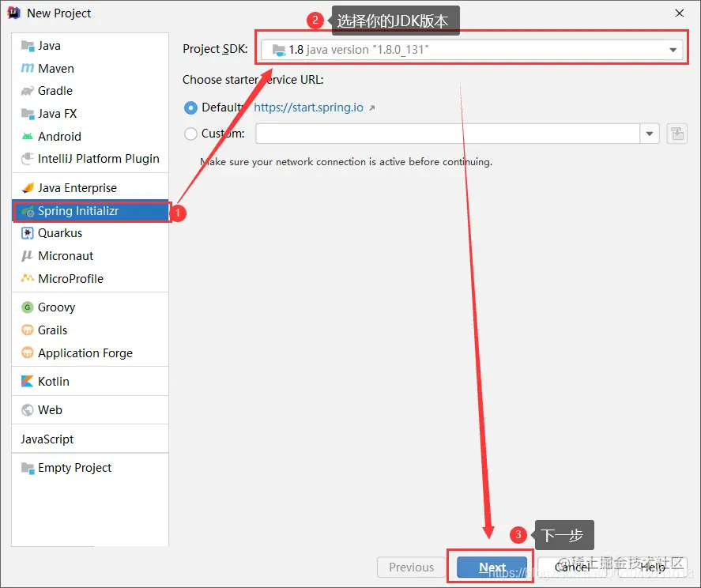The height and width of the screenshot is (588, 701).
Task: Select the Groovy list entry text
Action: 56,307
